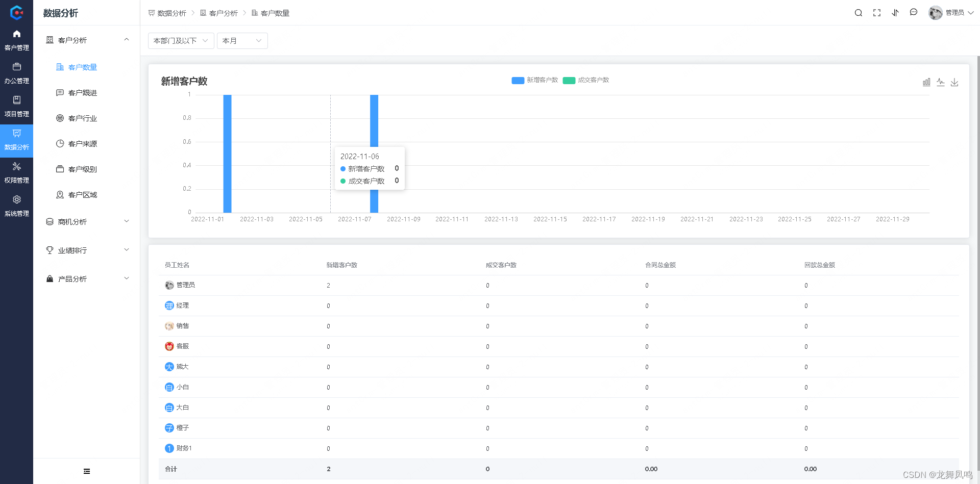The image size is (980, 484).
Task: Click 熊大 row in table
Action: (559, 367)
